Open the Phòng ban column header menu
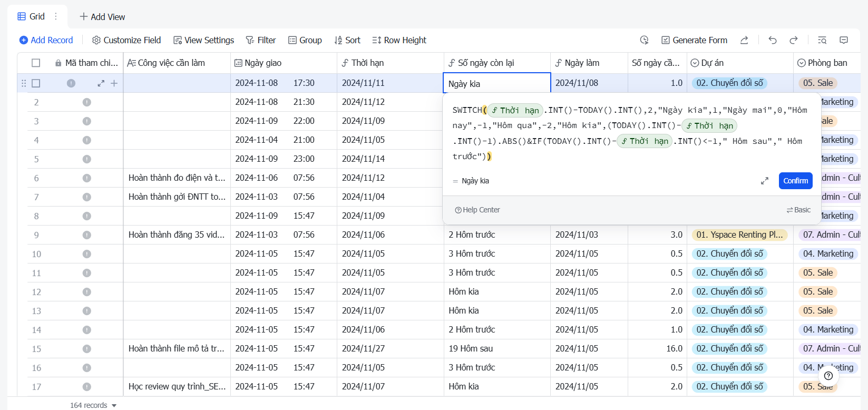Image resolution: width=868 pixels, height=410 pixels. pos(827,63)
